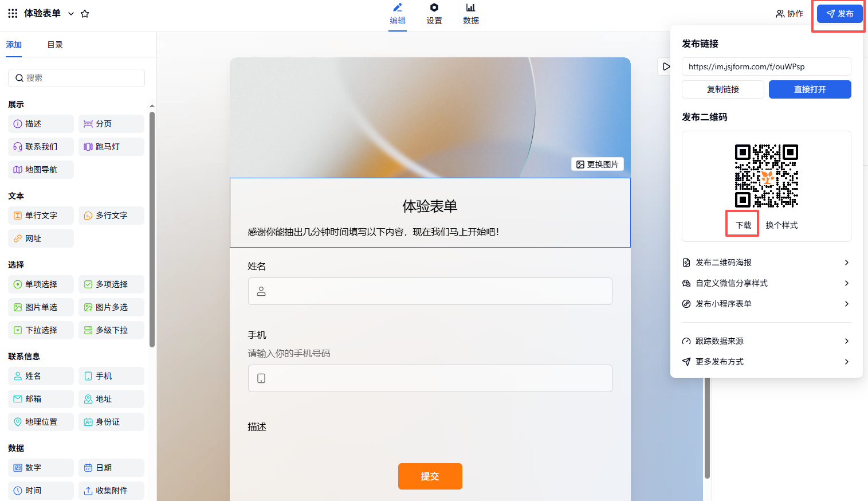
Task: Insert the 下拉选择 dropdown field
Action: (41, 330)
